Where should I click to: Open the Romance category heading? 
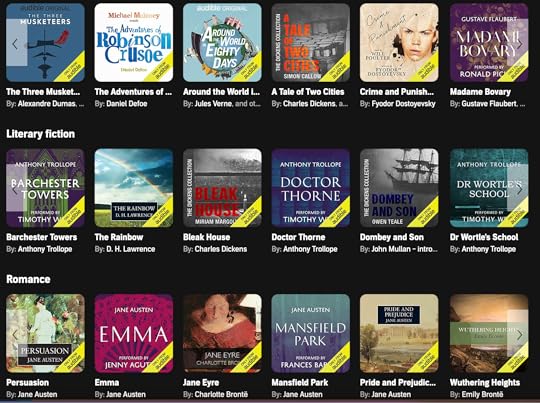pyautogui.click(x=28, y=279)
